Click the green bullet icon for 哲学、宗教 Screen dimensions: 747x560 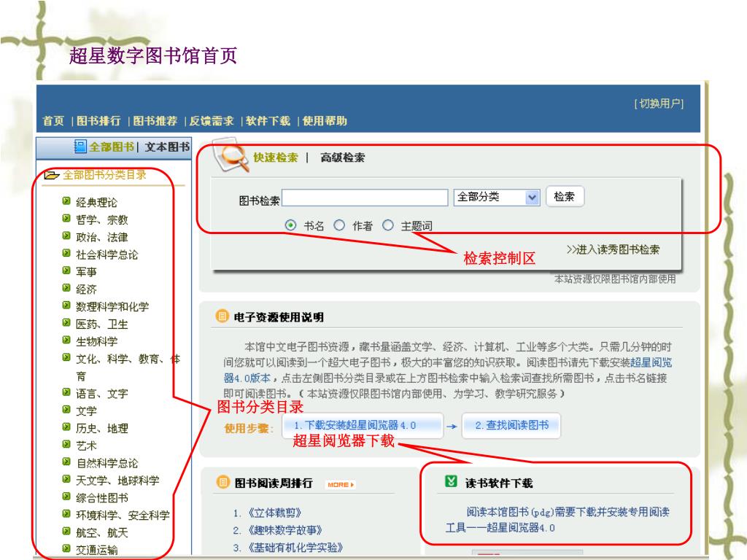click(66, 219)
